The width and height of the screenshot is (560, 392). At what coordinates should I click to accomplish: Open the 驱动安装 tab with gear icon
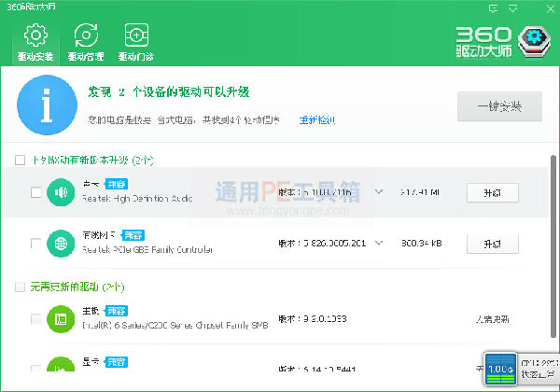35,42
